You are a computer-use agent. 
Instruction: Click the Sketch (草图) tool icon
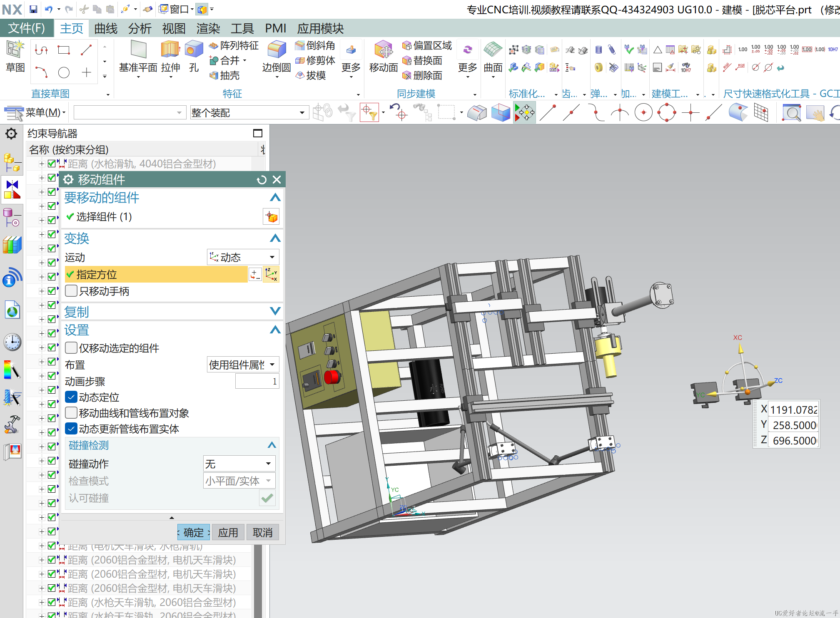[15, 50]
